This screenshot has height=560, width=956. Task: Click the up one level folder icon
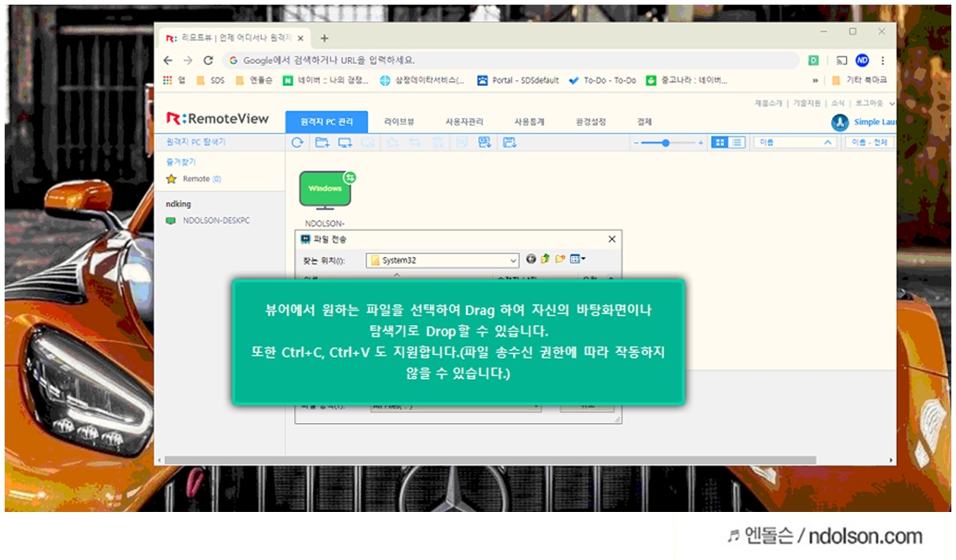(545, 259)
